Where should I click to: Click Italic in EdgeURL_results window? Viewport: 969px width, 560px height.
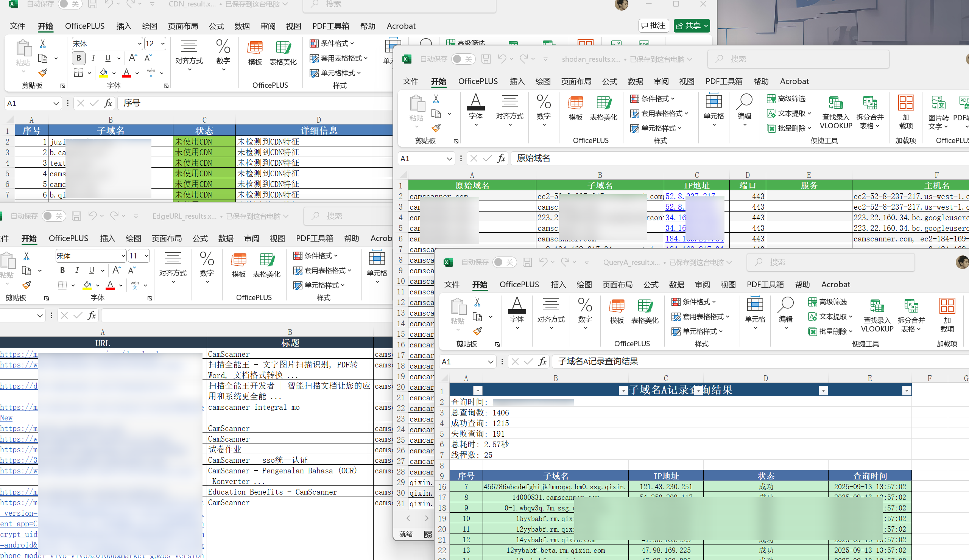(x=77, y=270)
